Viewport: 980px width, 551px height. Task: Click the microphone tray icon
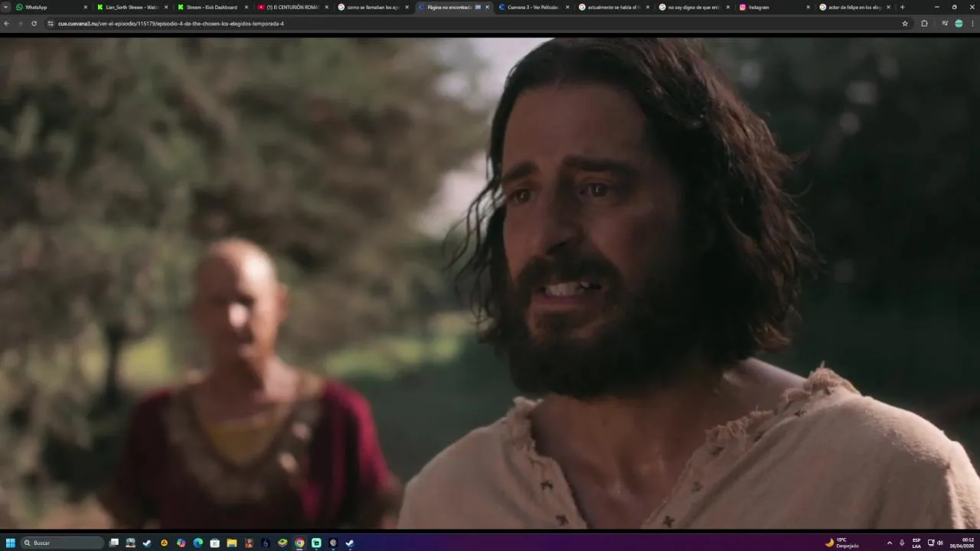[902, 543]
